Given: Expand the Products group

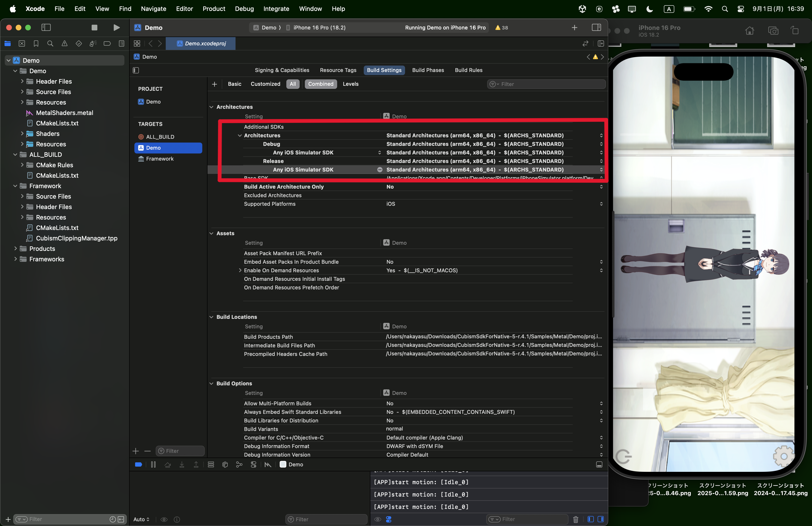Looking at the screenshot, I should click(x=15, y=249).
